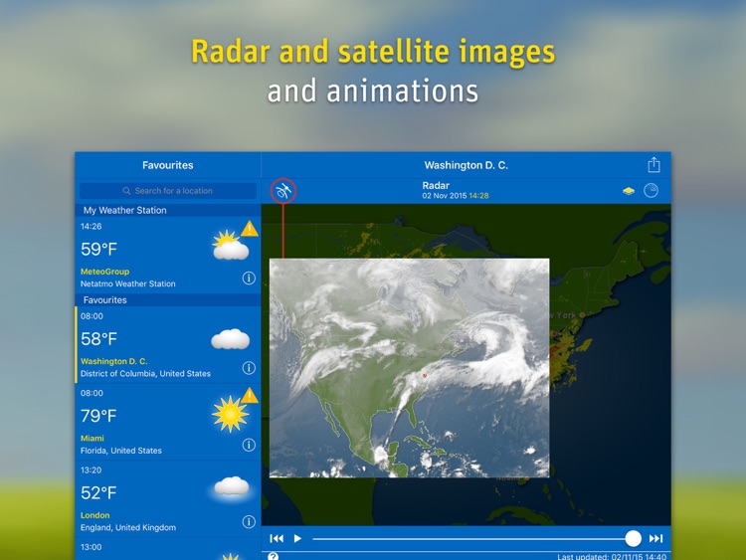Click the animation timeline slider knob

click(633, 538)
